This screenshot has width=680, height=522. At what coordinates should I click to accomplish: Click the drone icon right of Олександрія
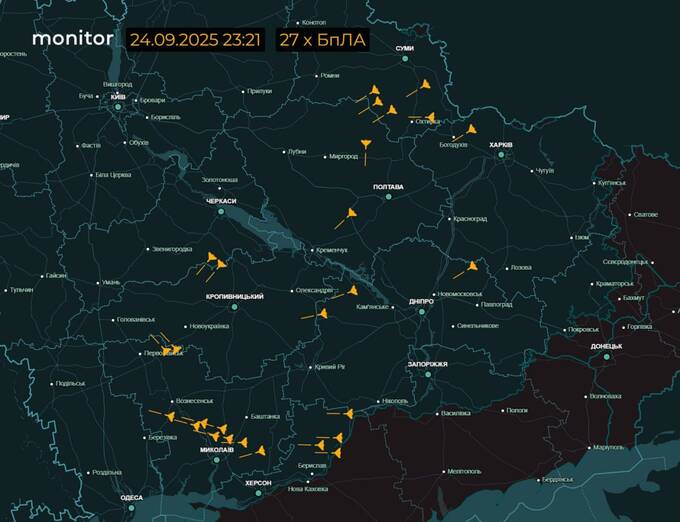pyautogui.click(x=351, y=291)
